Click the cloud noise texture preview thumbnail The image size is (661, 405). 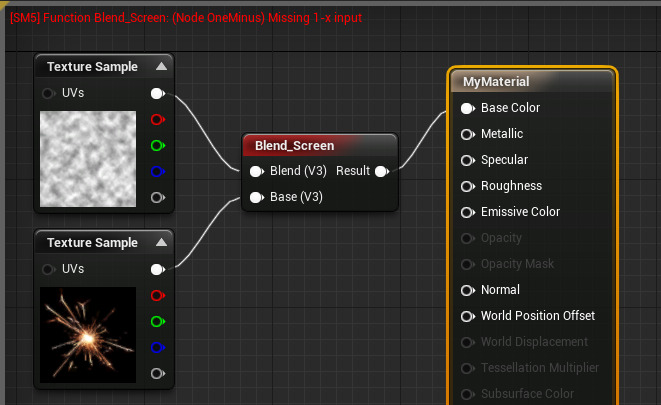(x=87, y=159)
